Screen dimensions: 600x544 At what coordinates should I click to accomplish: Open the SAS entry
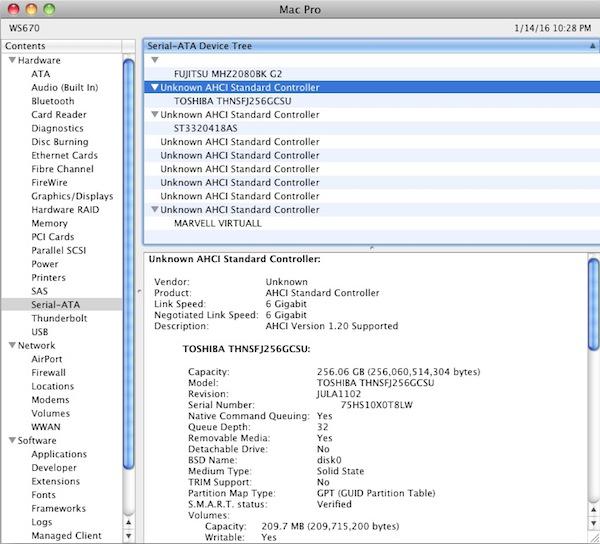point(39,291)
